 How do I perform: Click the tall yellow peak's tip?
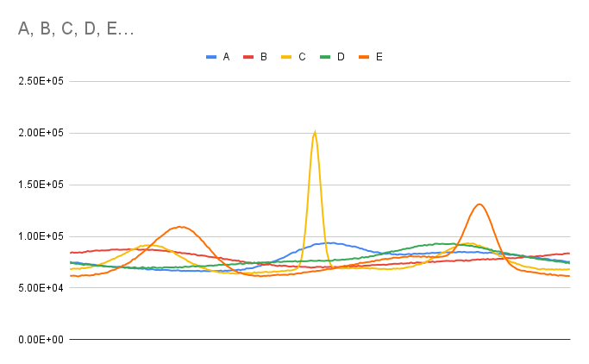click(x=315, y=133)
